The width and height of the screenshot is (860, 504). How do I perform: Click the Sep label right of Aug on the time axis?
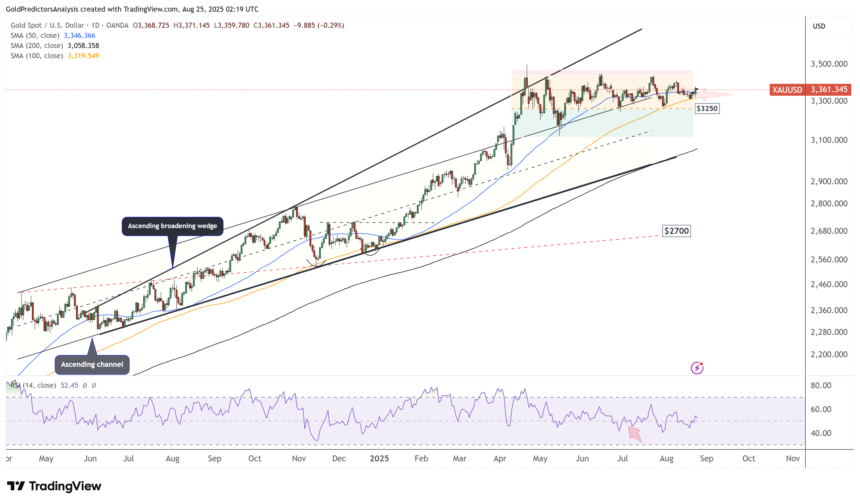tap(706, 459)
